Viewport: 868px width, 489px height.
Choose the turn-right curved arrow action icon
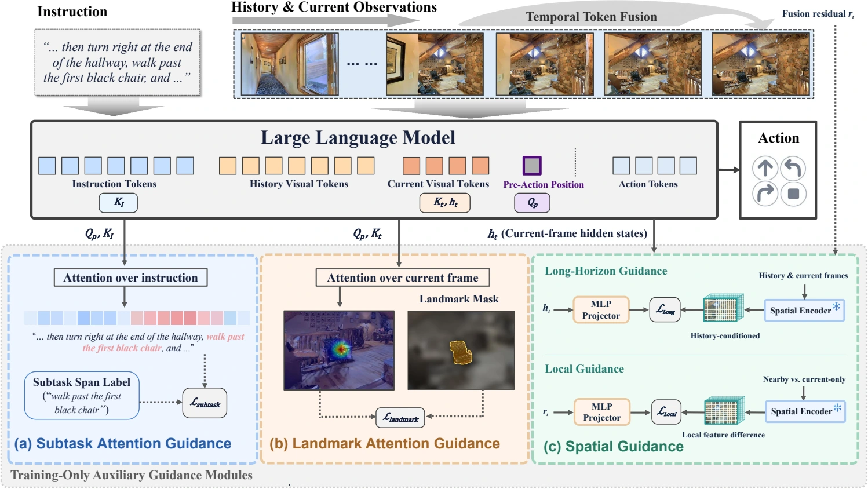(x=765, y=194)
